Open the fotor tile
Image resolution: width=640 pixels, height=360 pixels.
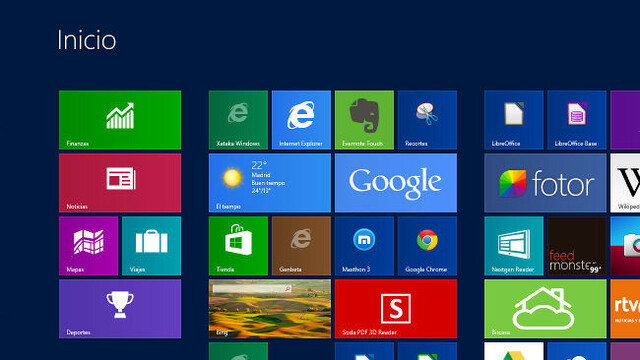click(545, 183)
